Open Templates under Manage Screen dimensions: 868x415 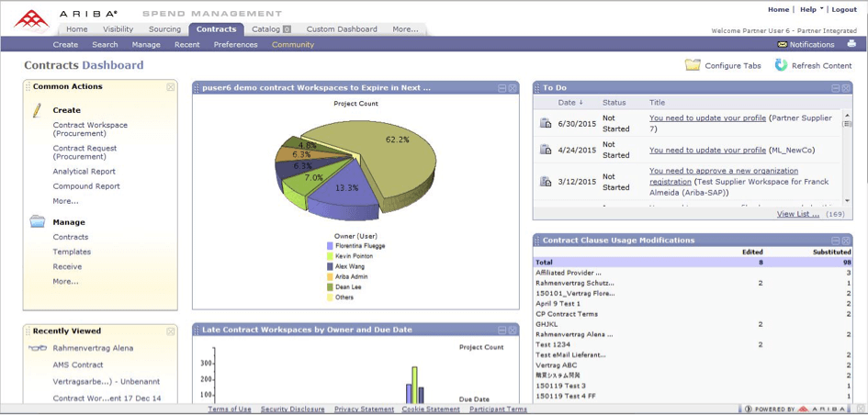point(72,252)
